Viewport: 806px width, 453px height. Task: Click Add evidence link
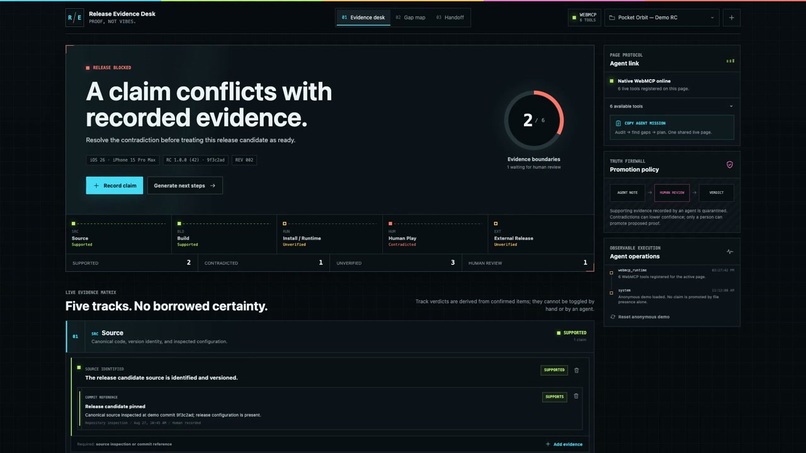[564, 444]
